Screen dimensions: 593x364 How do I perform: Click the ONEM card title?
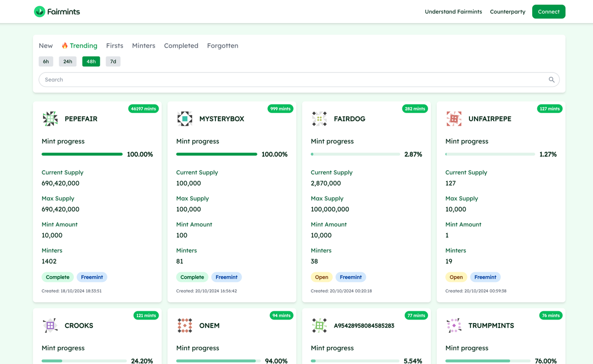tap(210, 326)
